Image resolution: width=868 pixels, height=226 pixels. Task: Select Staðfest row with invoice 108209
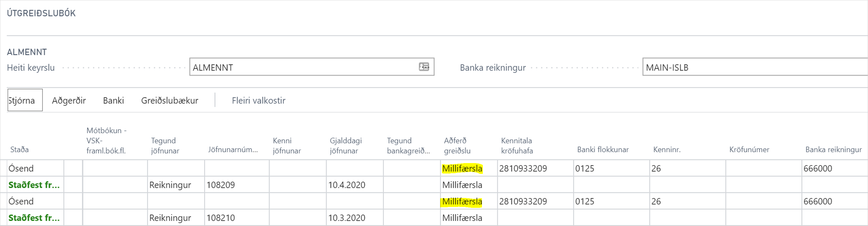[34, 185]
